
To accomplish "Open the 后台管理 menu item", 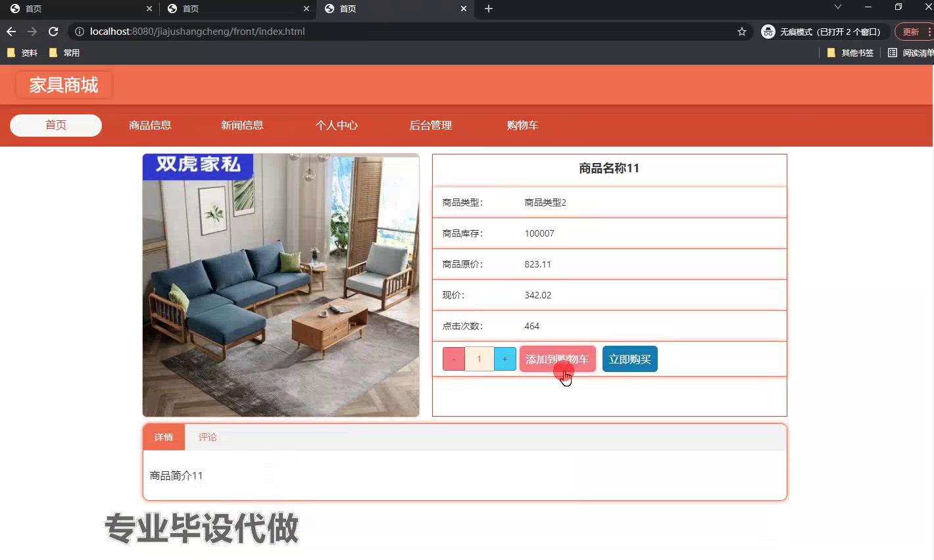I will (430, 125).
